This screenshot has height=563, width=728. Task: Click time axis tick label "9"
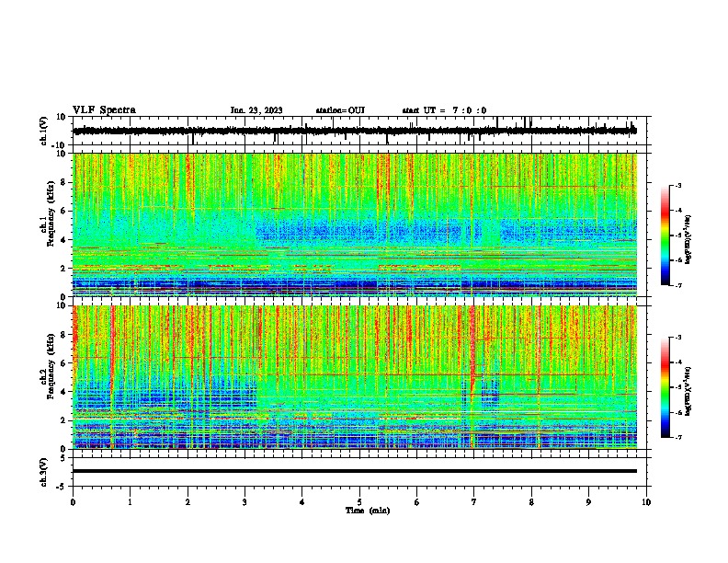[588, 502]
